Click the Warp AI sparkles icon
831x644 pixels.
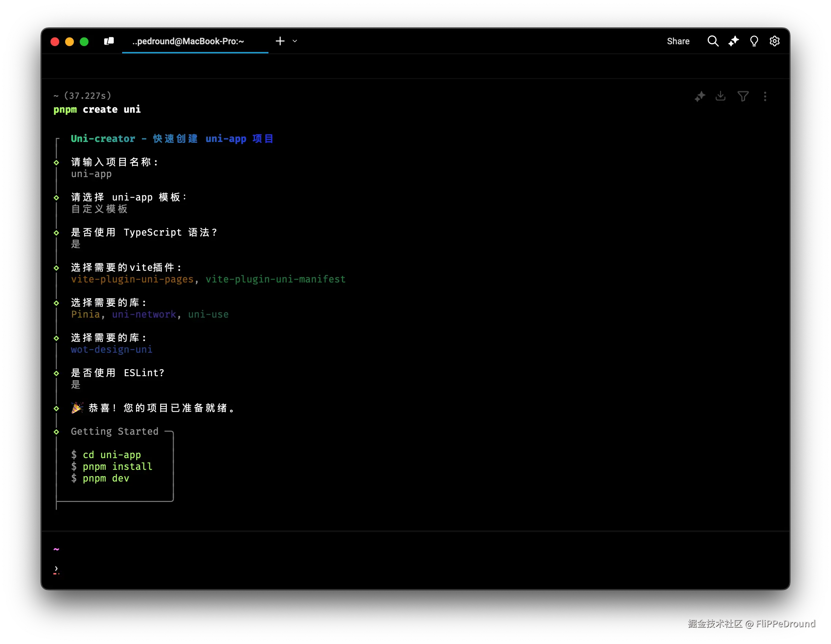[x=733, y=41]
